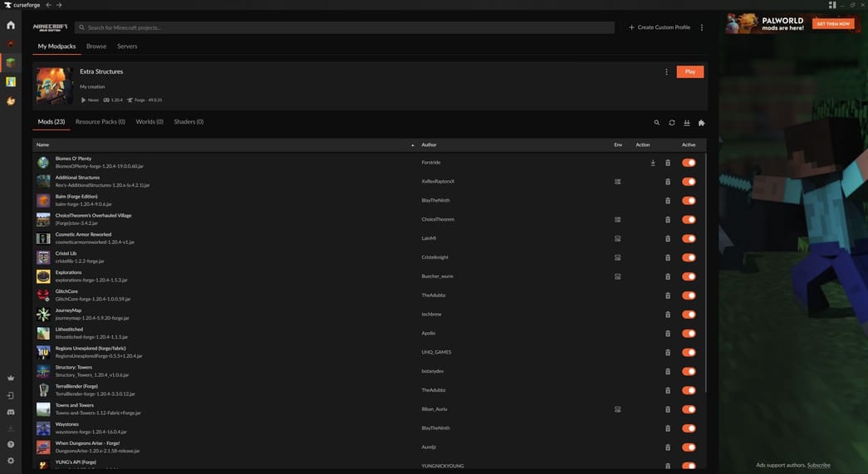Image resolution: width=868 pixels, height=474 pixels.
Task: Disable the JourneyMap mod toggle
Action: click(689, 315)
